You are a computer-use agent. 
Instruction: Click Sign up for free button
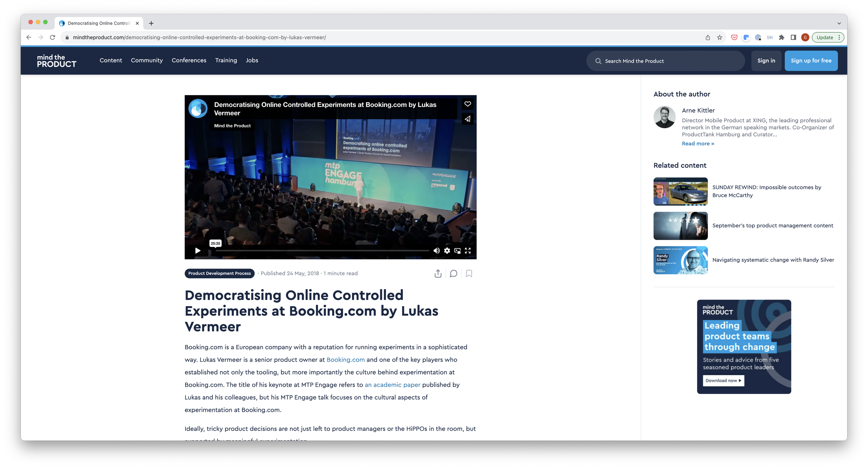click(x=811, y=61)
